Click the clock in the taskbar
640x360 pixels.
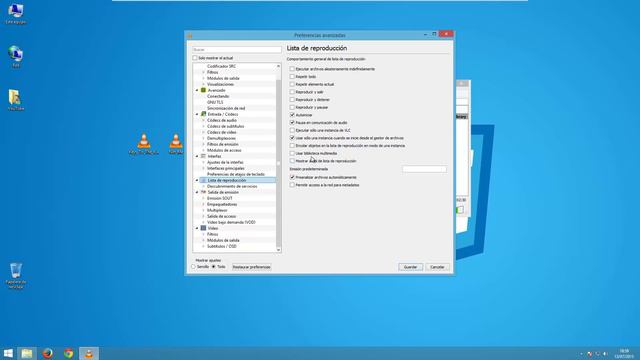(x=624, y=353)
